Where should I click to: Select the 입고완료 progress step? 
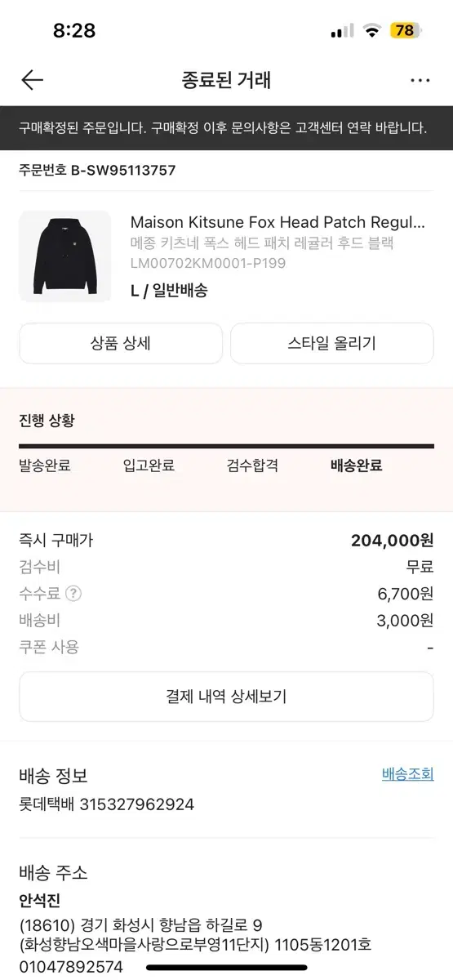[149, 466]
